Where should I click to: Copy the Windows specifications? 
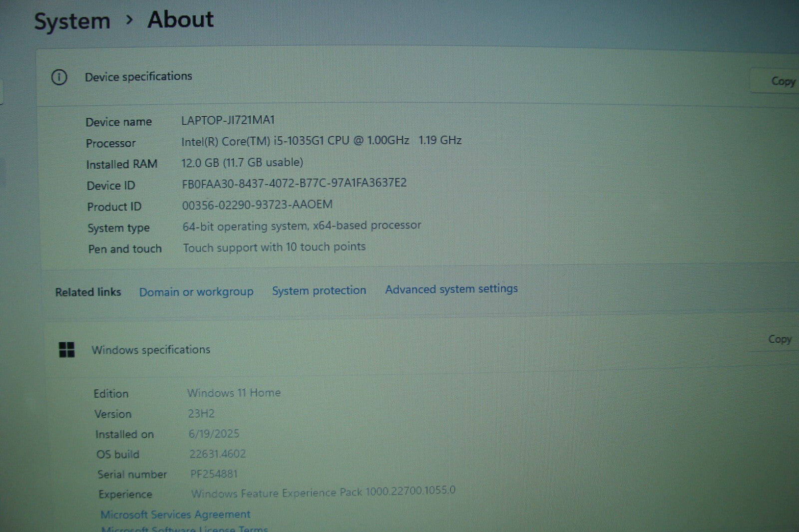pyautogui.click(x=779, y=339)
